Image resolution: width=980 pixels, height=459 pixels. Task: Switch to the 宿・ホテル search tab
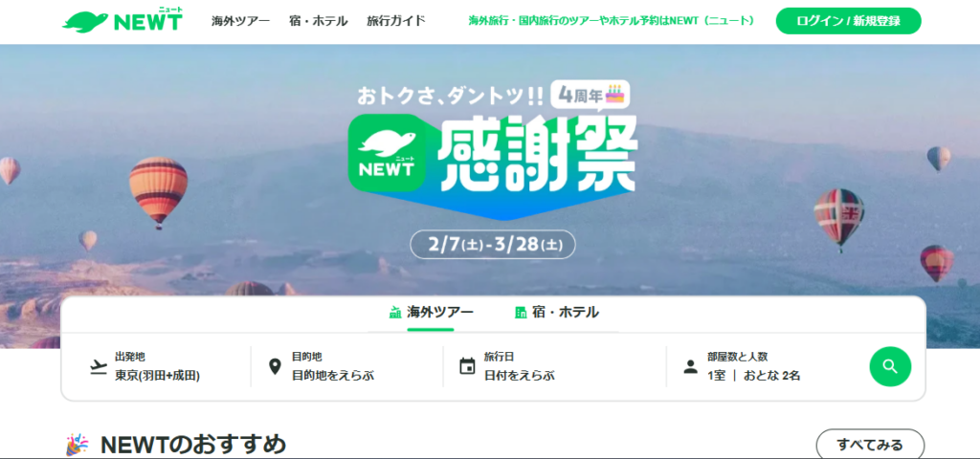point(556,313)
